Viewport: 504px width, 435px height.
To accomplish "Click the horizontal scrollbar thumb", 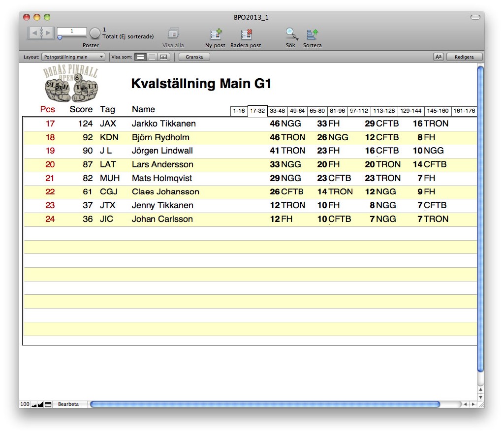I will (265, 404).
